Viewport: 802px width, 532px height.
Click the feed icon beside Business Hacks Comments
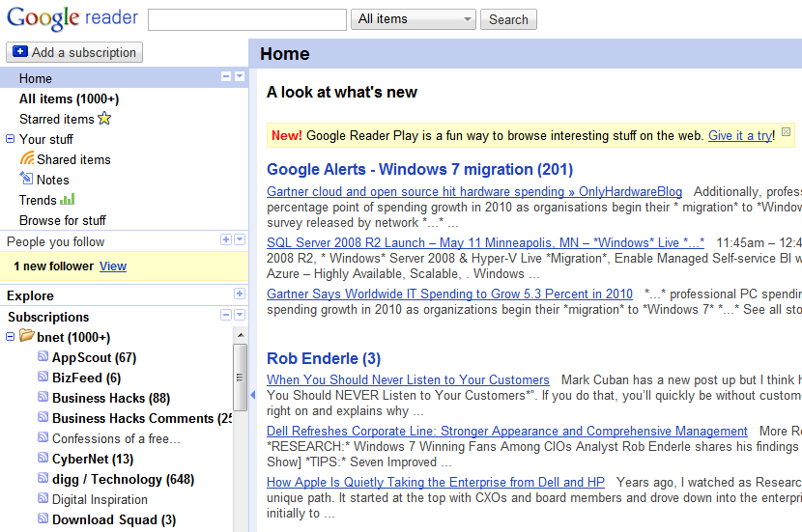pyautogui.click(x=43, y=417)
